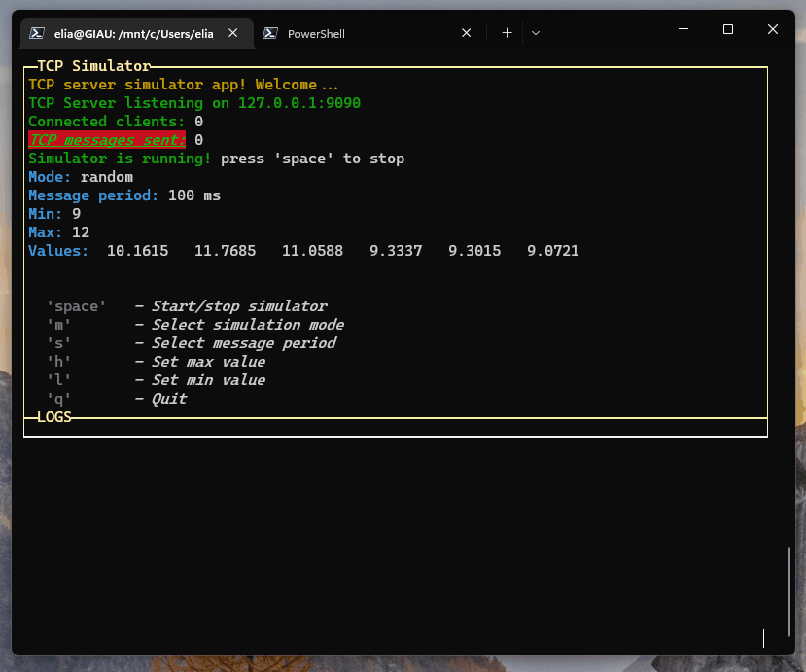Click the 'Connected clients:' label
This screenshot has width=806, height=672.
[106, 122]
